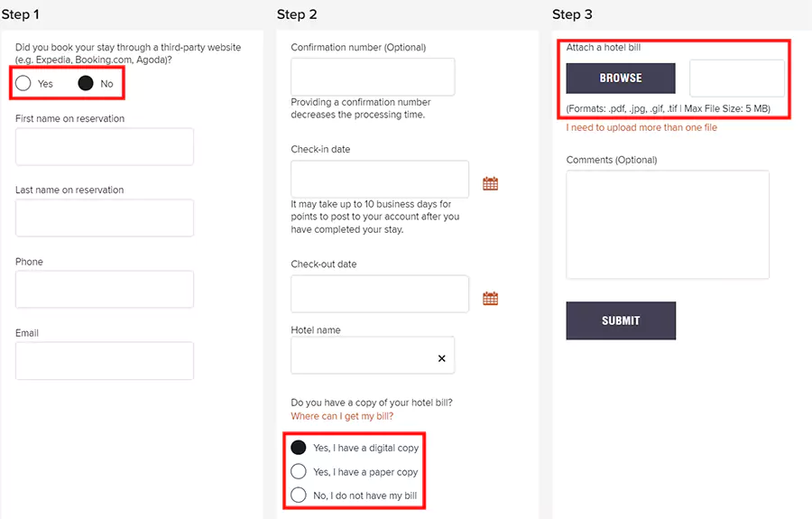
Task: Click inside the Comments text area
Action: (668, 225)
